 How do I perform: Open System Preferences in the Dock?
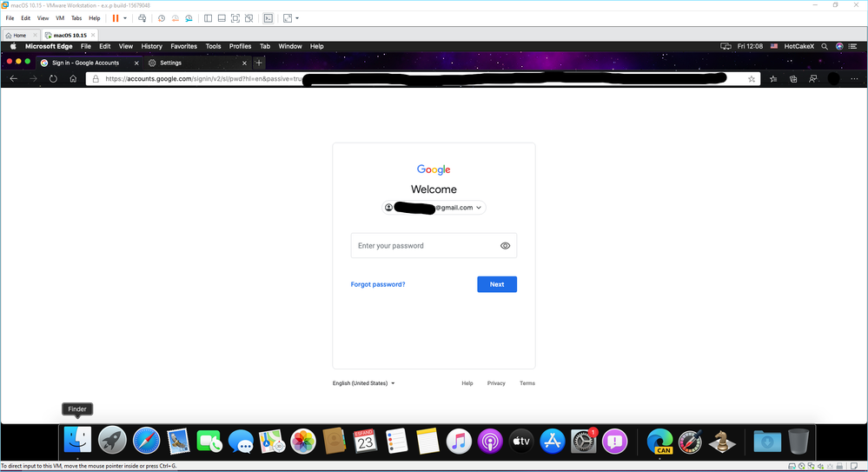coord(584,442)
